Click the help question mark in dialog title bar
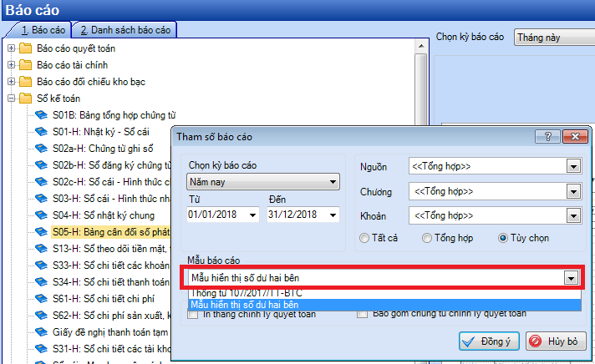 click(547, 136)
